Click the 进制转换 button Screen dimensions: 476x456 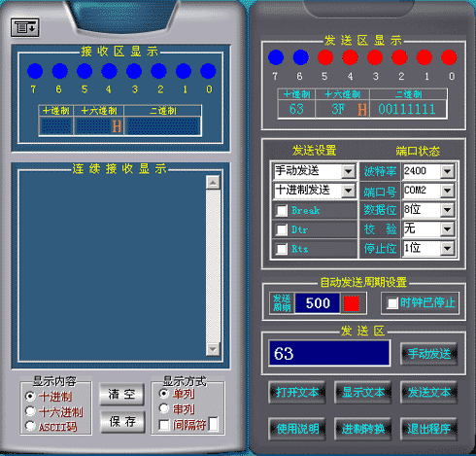[363, 429]
